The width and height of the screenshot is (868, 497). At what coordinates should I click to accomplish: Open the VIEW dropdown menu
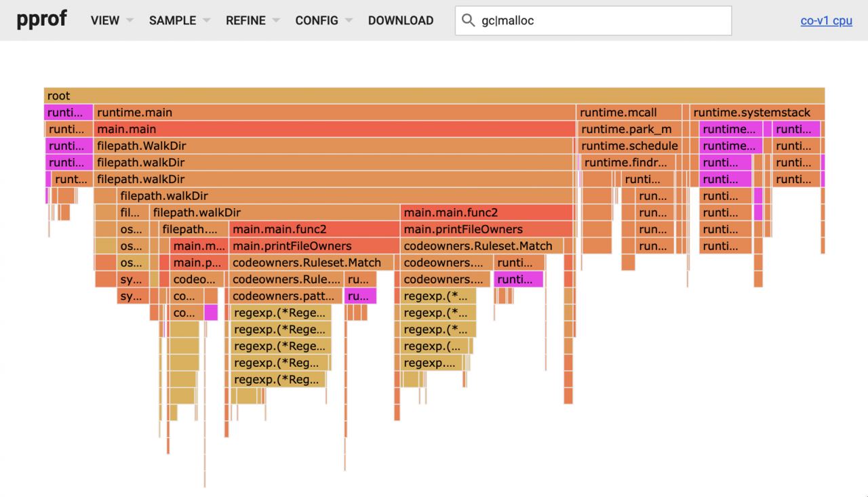[112, 20]
